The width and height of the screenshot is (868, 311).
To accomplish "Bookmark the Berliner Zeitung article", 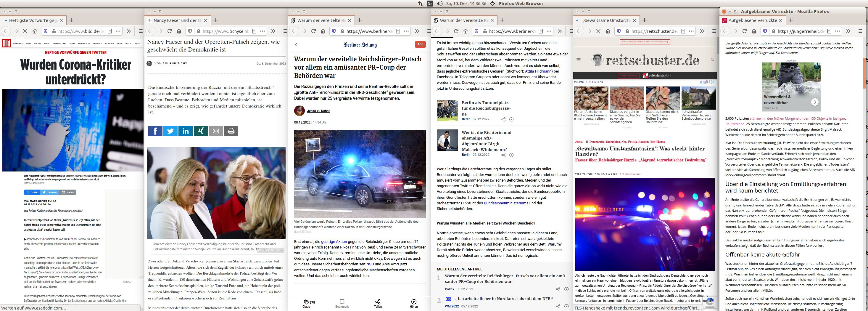I will coord(342,302).
